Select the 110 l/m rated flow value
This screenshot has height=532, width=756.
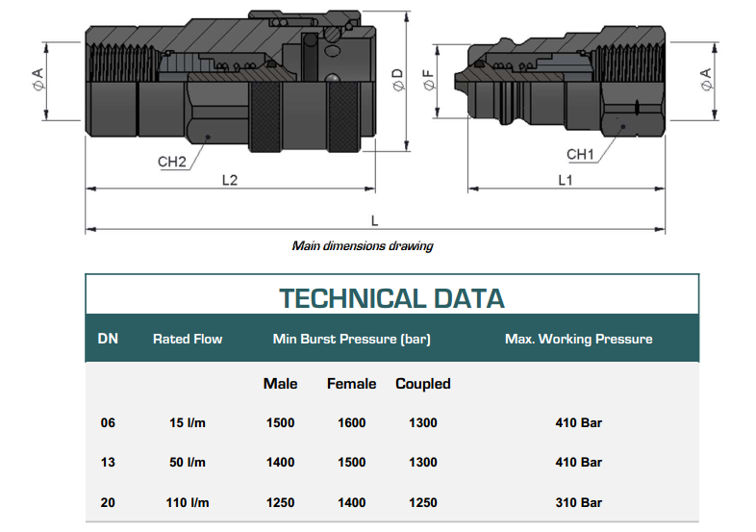coord(188,502)
